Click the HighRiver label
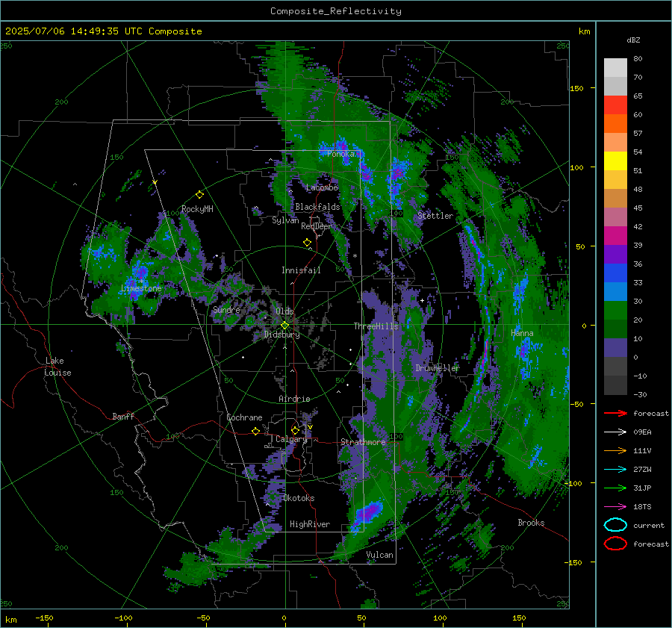The width and height of the screenshot is (672, 628). point(310,524)
